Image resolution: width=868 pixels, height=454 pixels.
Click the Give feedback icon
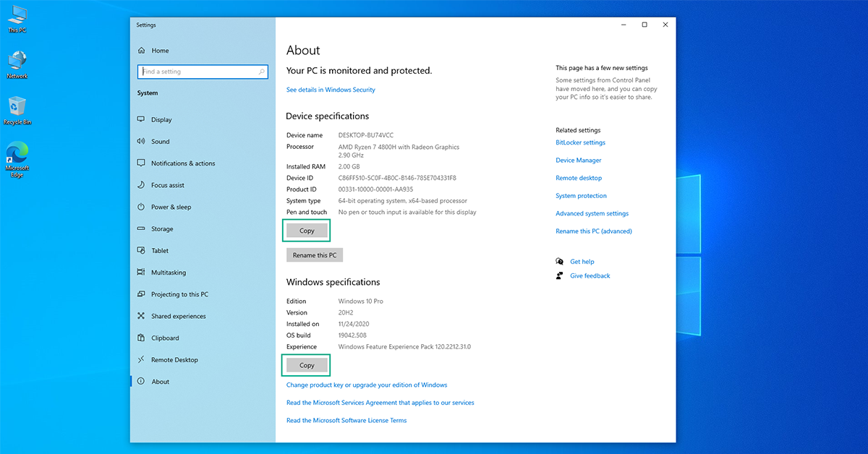coord(559,275)
